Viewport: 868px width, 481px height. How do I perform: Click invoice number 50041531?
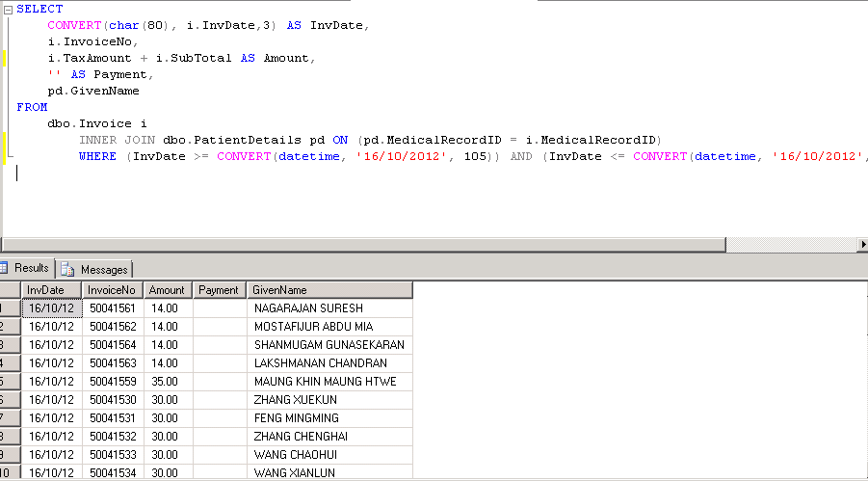pyautogui.click(x=113, y=417)
